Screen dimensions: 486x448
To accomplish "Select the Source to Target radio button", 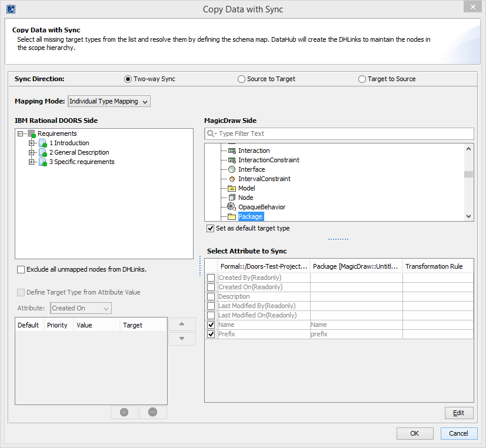I will tap(241, 79).
